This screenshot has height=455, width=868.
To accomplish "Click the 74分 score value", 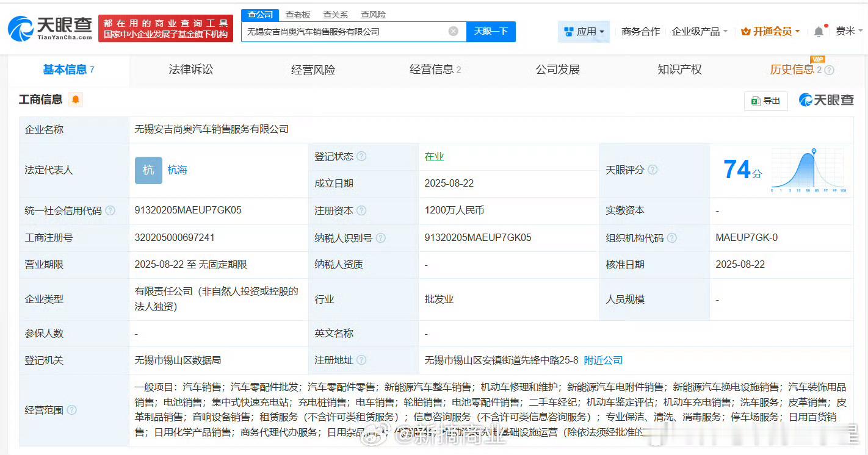I will coord(742,170).
